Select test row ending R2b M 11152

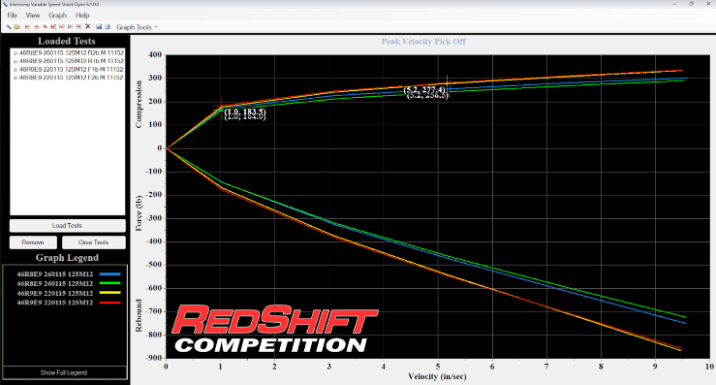(71, 53)
